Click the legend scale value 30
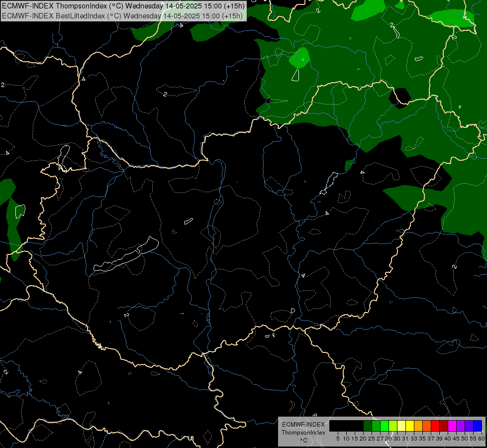The height and width of the screenshot is (448, 487). 397,439
